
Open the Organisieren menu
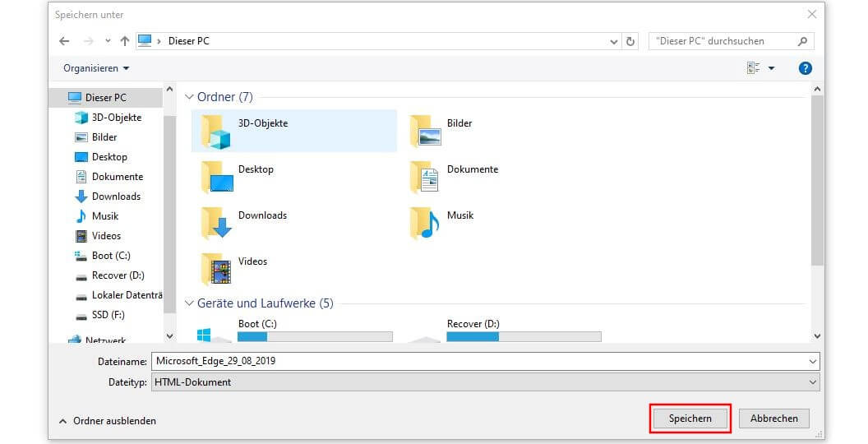(96, 68)
